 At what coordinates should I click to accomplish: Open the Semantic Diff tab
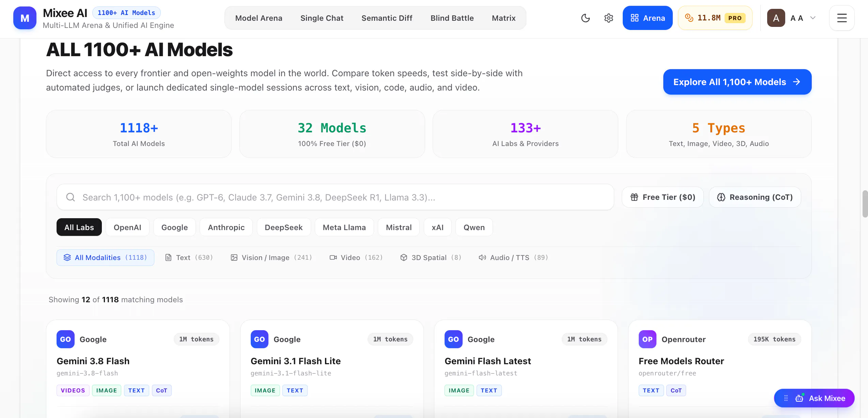(387, 18)
